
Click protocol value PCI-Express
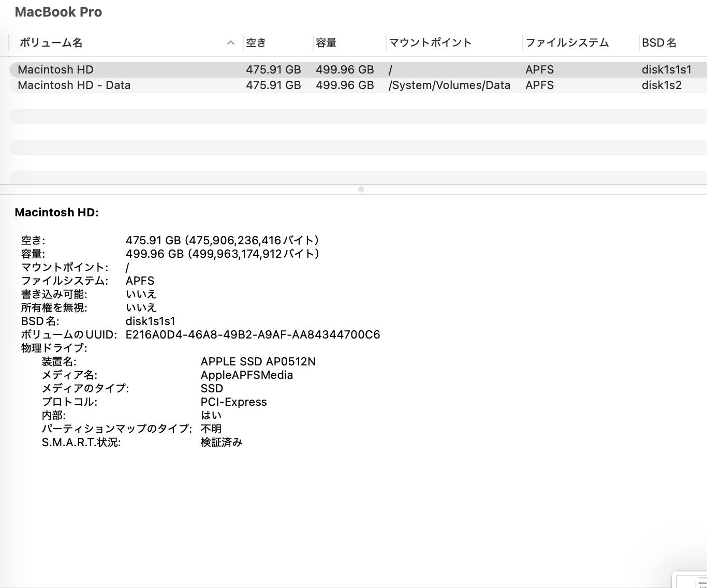pos(234,402)
